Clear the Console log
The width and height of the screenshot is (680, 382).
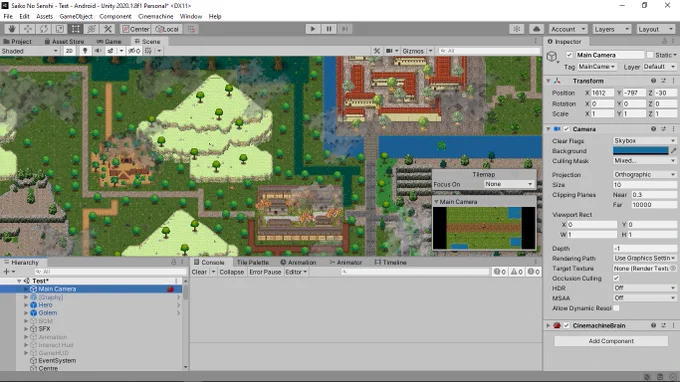click(x=199, y=272)
